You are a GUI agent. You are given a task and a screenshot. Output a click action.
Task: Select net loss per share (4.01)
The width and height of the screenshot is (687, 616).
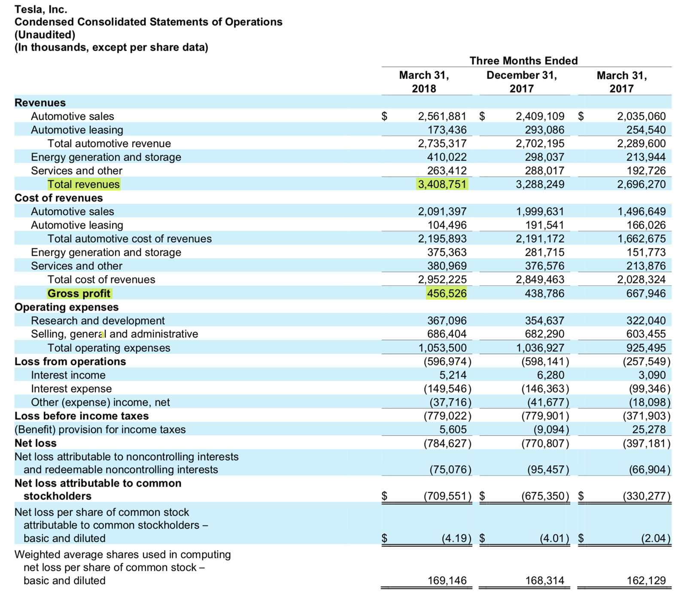pos(554,539)
